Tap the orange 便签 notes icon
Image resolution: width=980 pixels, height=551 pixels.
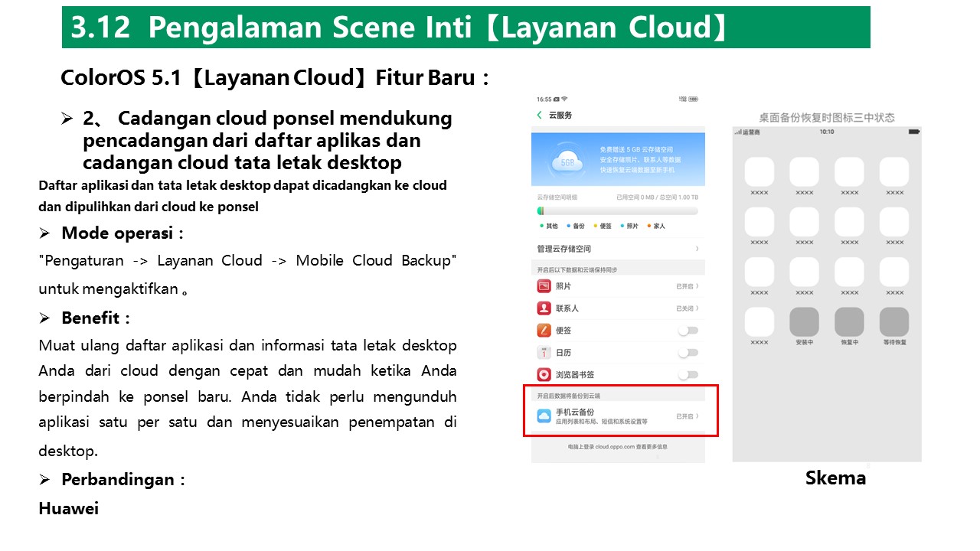pyautogui.click(x=544, y=331)
